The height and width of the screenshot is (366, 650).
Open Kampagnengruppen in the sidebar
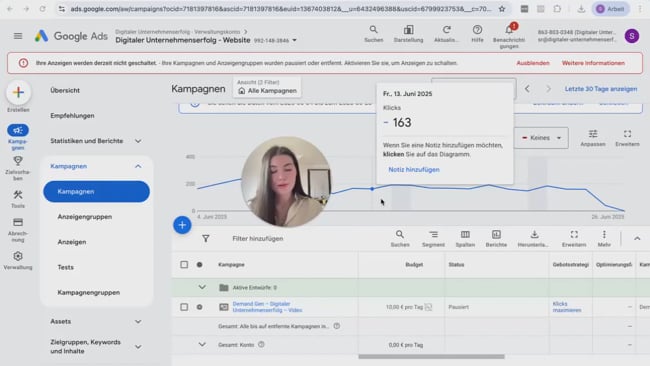(89, 293)
